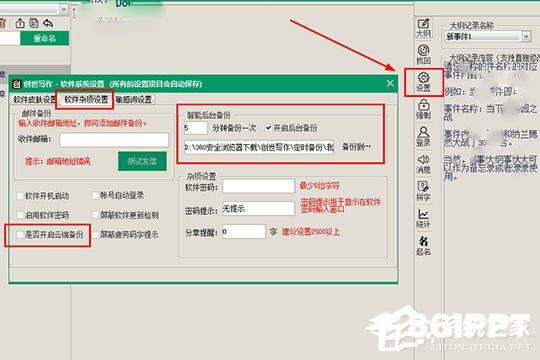
Task: Open the 消息 speaker messages icon
Action: click(423, 164)
